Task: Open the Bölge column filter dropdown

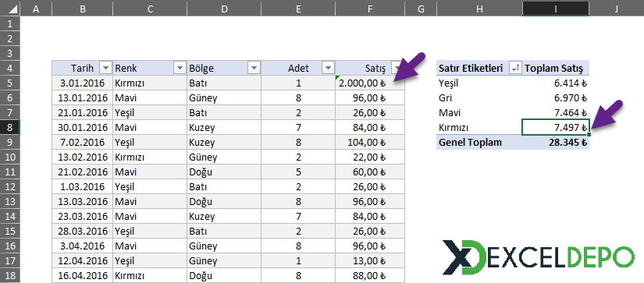Action: click(x=254, y=68)
